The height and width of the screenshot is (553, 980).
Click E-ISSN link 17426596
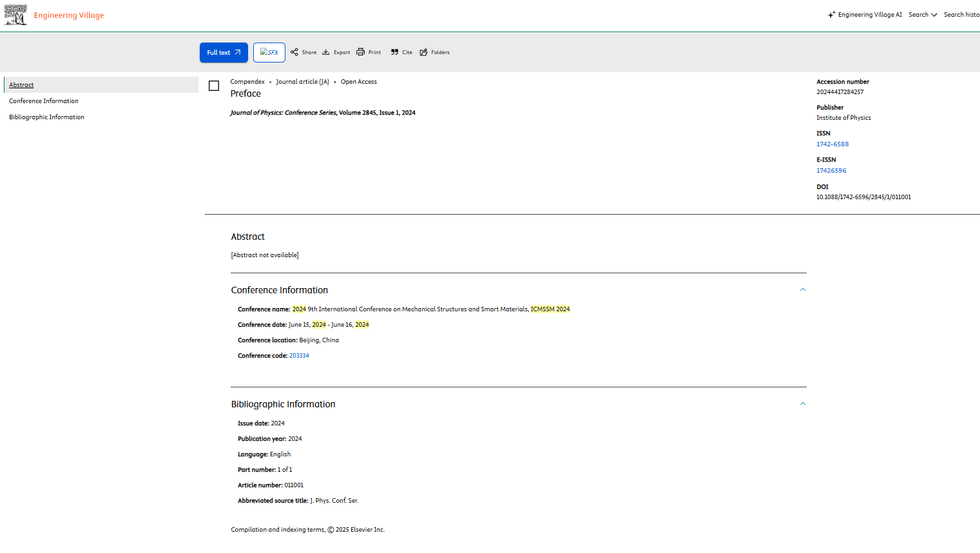click(831, 171)
